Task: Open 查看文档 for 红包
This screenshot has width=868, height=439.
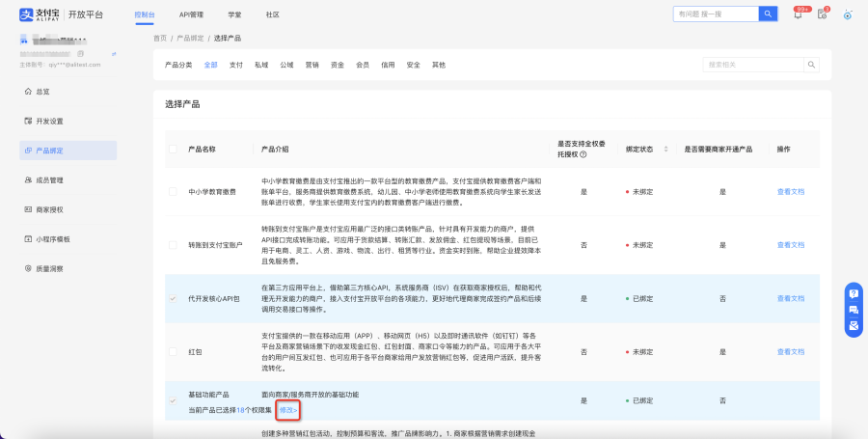Action: click(x=791, y=351)
